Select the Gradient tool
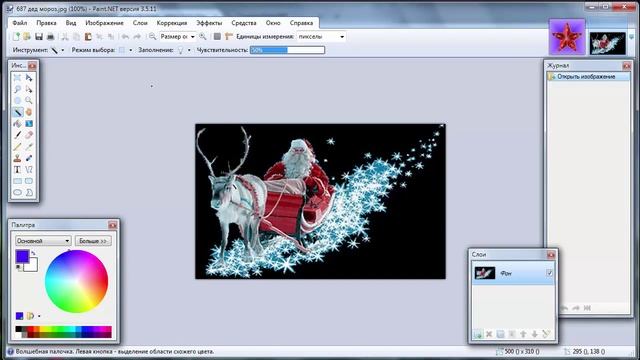The height and width of the screenshot is (360, 640). tap(29, 123)
